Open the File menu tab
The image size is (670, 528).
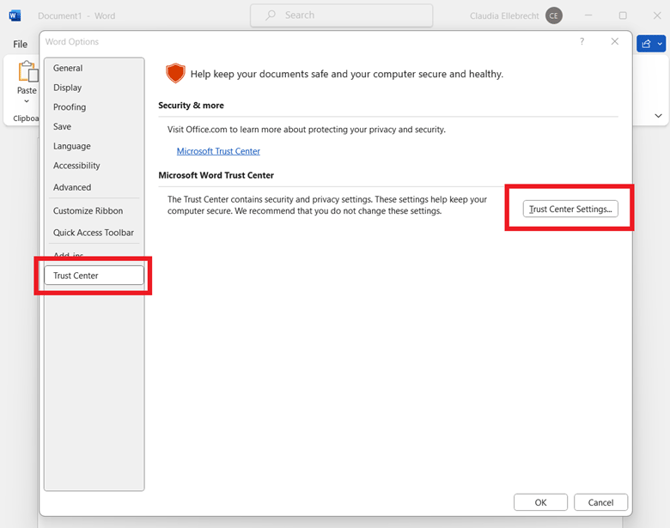(20, 44)
